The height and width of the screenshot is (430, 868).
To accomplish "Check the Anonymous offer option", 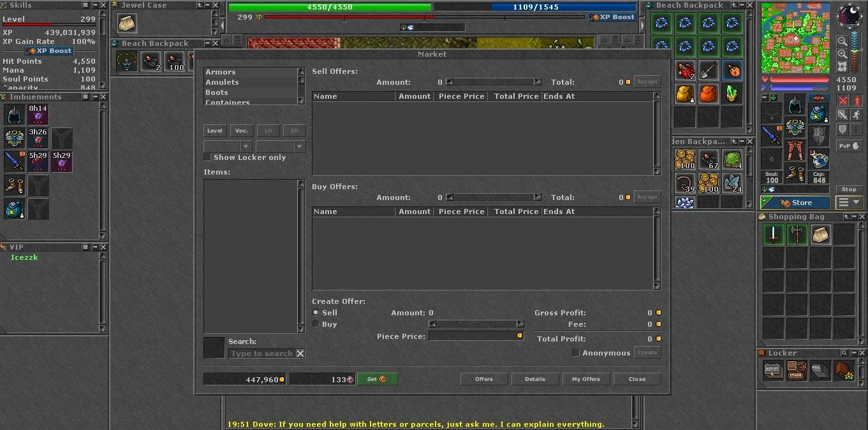I will tap(575, 353).
